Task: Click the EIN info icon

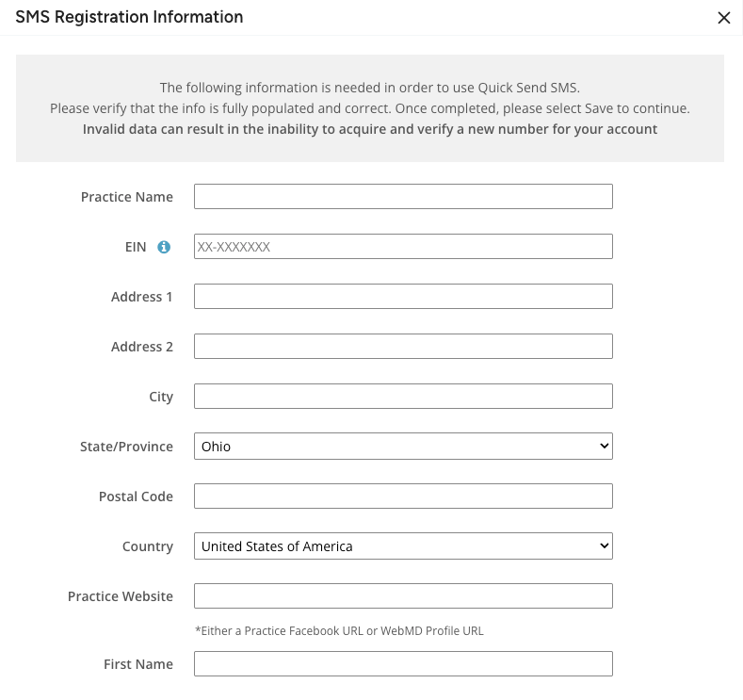Action: 164,247
